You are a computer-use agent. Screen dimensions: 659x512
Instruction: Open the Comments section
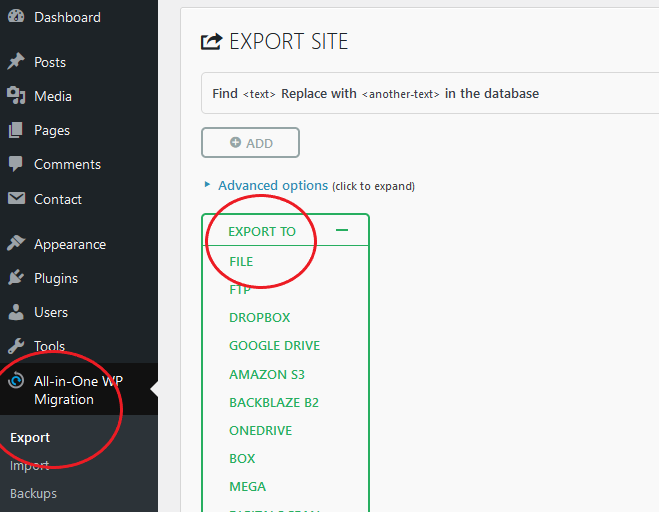click(67, 164)
